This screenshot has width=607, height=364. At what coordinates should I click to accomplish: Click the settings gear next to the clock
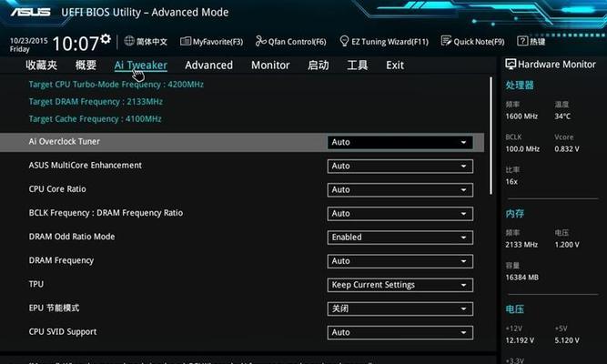[x=106, y=39]
